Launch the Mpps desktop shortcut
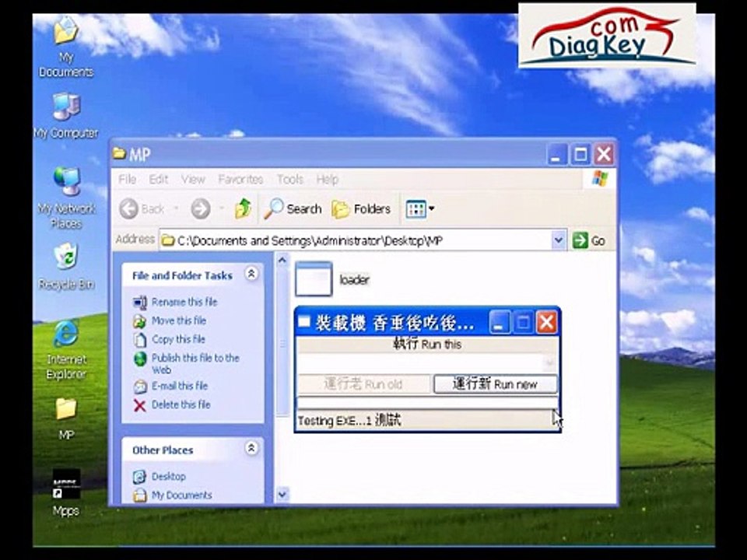 (x=65, y=493)
